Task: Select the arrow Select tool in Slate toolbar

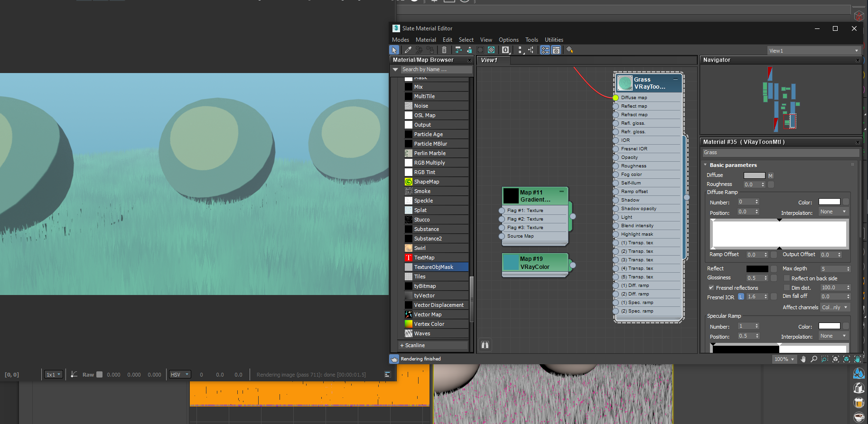Action: pyautogui.click(x=394, y=50)
